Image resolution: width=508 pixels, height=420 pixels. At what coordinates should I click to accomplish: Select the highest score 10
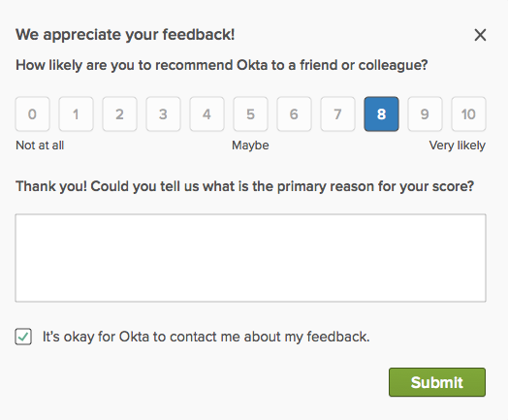tap(469, 114)
